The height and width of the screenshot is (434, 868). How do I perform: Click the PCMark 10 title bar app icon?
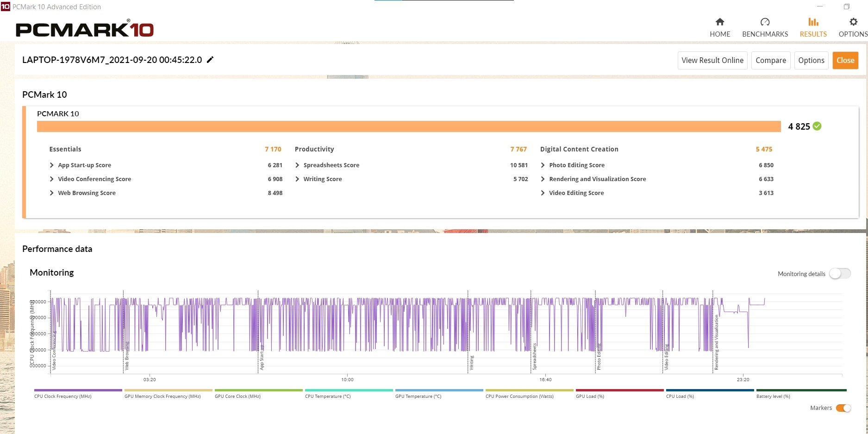[x=5, y=6]
